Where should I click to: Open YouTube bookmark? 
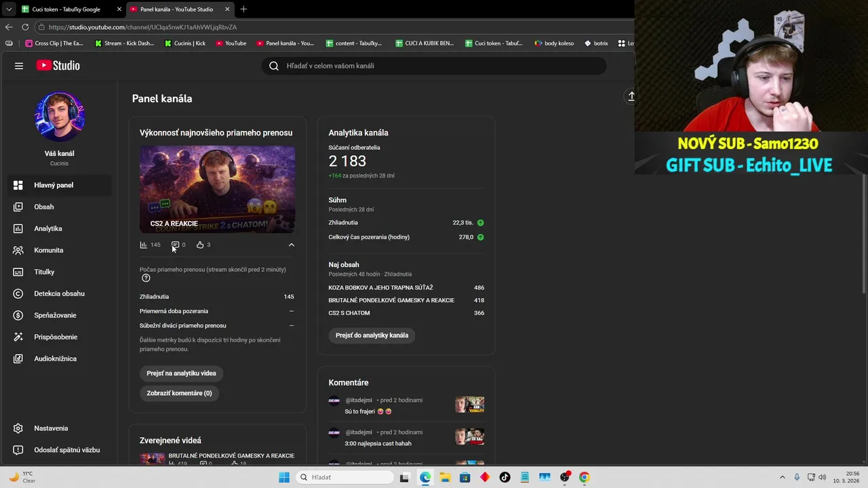[x=231, y=43]
